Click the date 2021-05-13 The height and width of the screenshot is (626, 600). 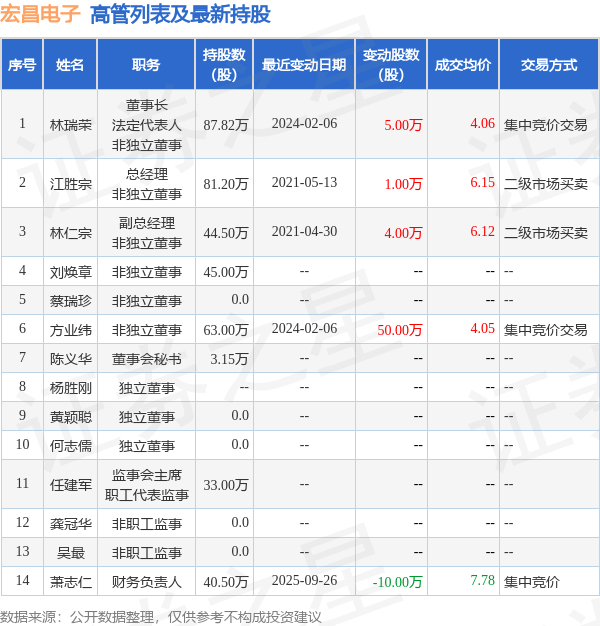[304, 182]
